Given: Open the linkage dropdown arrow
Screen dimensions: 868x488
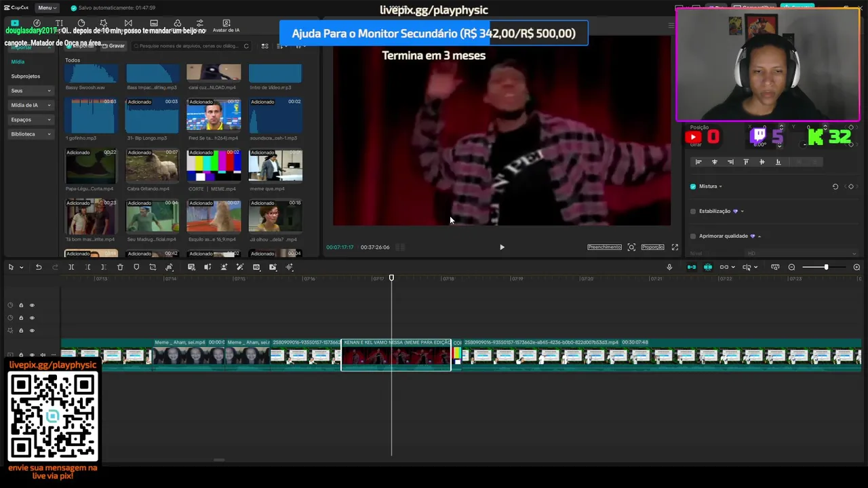Looking at the screenshot, I should tap(733, 267).
